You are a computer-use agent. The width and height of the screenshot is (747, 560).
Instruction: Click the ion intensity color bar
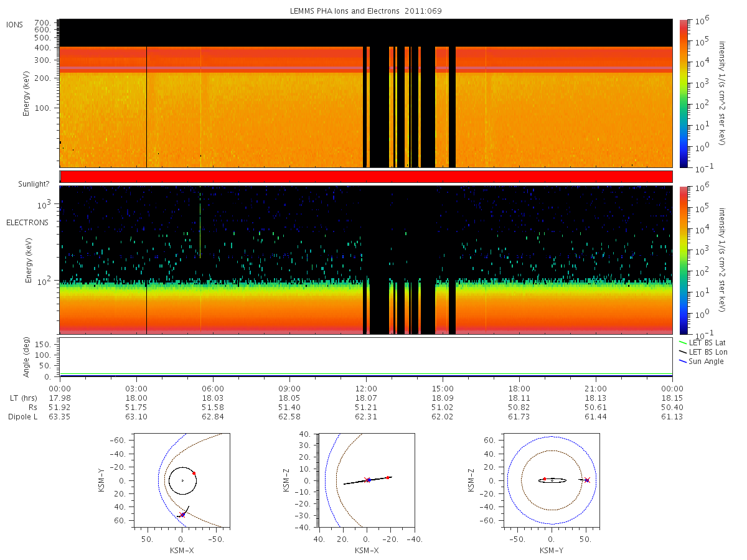click(x=683, y=93)
